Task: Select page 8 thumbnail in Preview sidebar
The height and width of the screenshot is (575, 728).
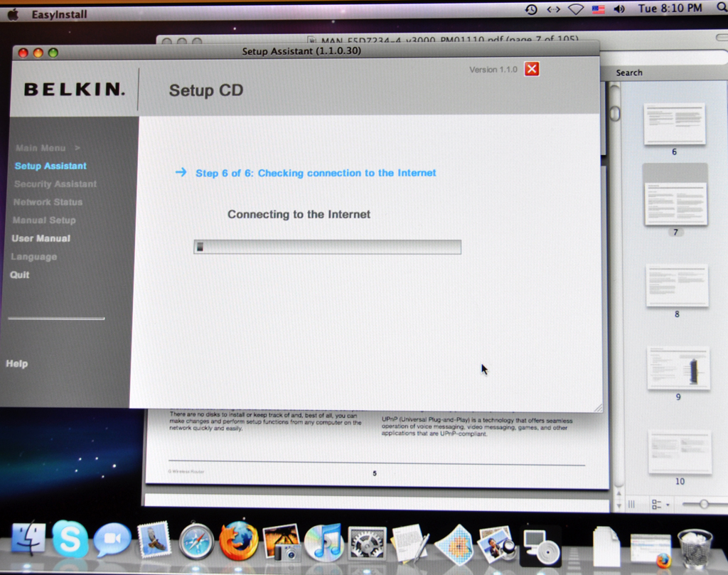Action: point(677,286)
